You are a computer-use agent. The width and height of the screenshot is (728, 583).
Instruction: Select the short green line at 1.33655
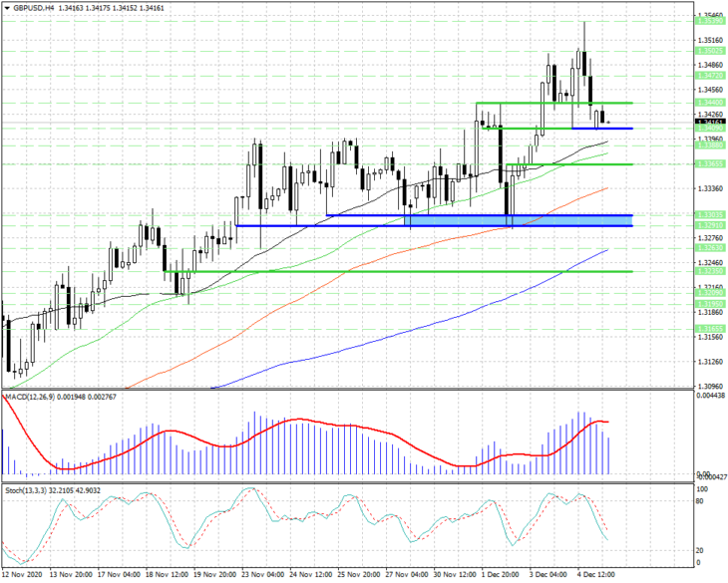[x=569, y=164]
